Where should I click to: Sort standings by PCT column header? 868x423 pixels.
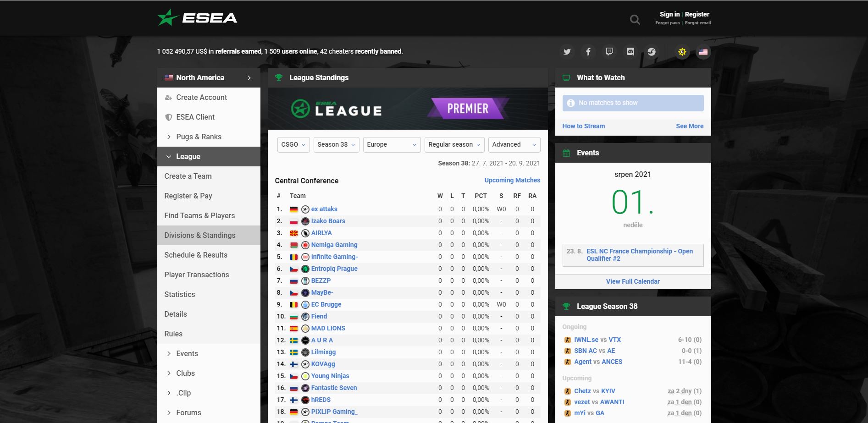click(481, 196)
